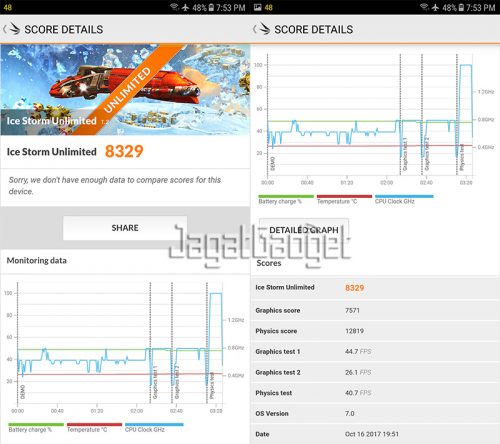Select the Ice Storm Unlimited row in the Scores table
Screen dimensions: 500x444
coord(375,287)
